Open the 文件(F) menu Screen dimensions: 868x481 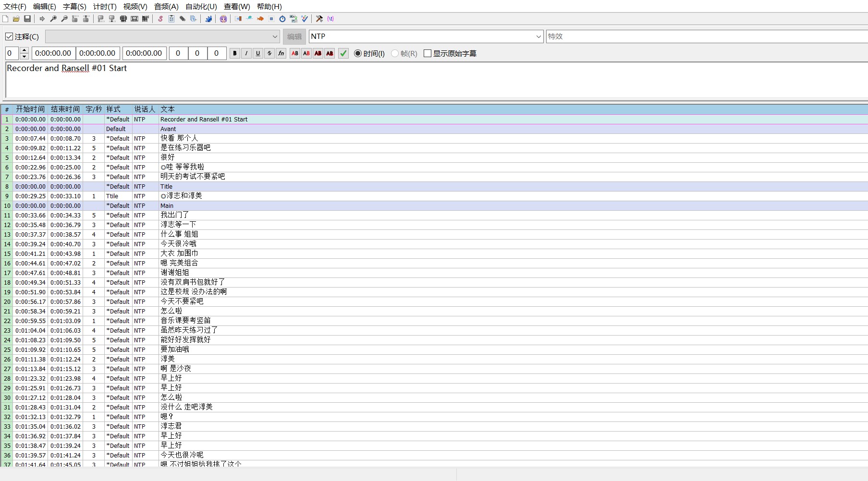pyautogui.click(x=15, y=6)
